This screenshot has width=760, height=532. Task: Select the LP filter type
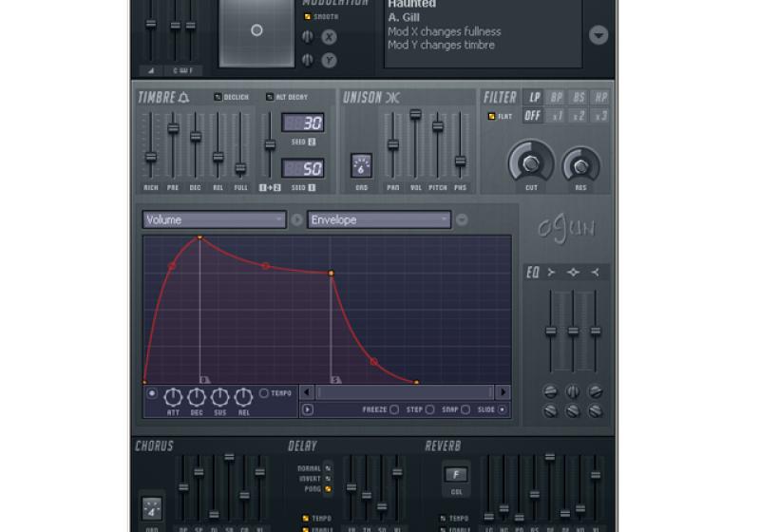[x=534, y=98]
